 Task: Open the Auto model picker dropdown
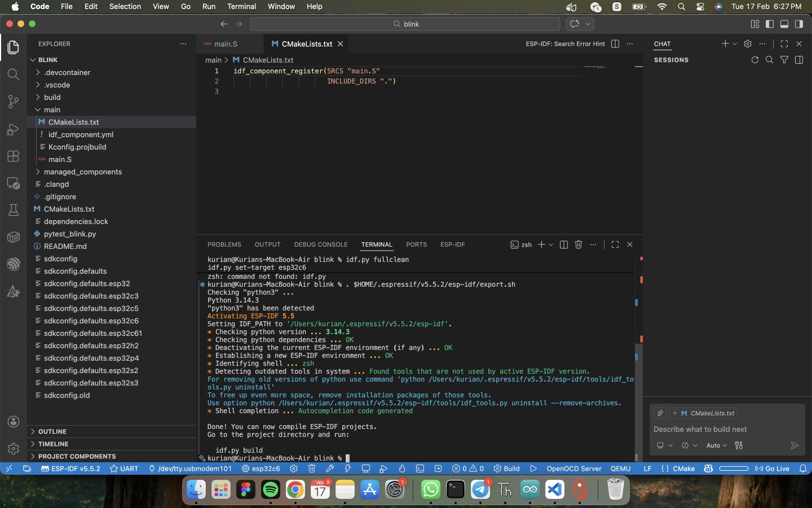[x=716, y=445]
